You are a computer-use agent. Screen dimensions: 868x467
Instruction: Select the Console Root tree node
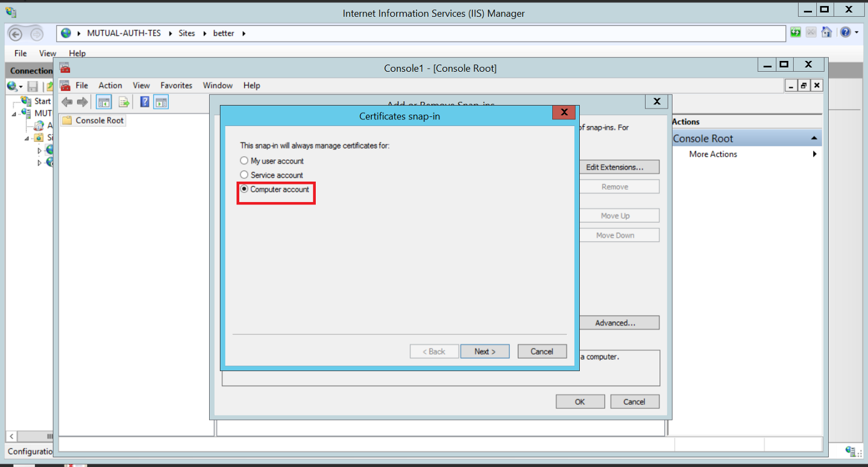(99, 121)
